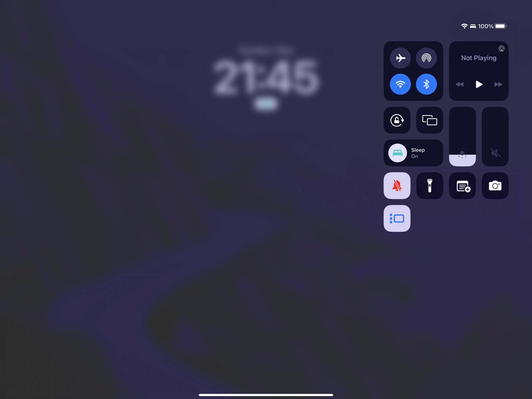Enable flashlight torch
This screenshot has width=532, height=399.
click(x=430, y=186)
